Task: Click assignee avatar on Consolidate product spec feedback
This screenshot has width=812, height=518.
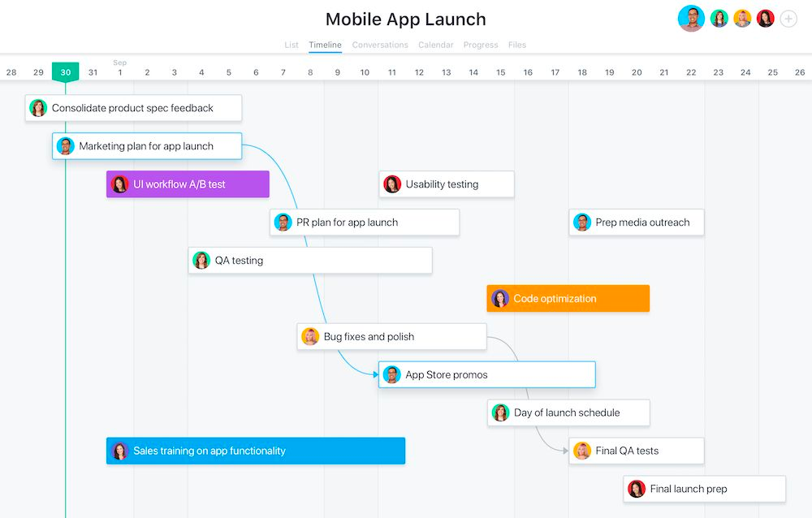Action: point(38,108)
